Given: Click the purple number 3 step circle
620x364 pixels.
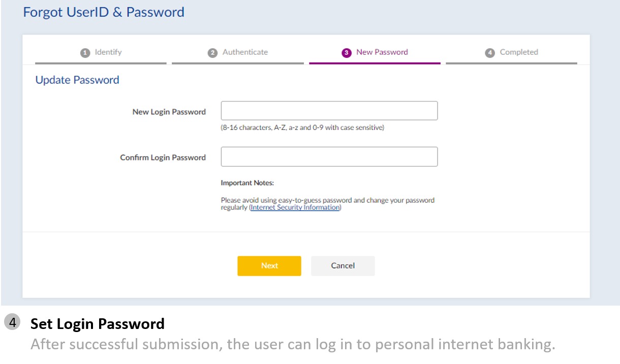Looking at the screenshot, I should (x=347, y=52).
